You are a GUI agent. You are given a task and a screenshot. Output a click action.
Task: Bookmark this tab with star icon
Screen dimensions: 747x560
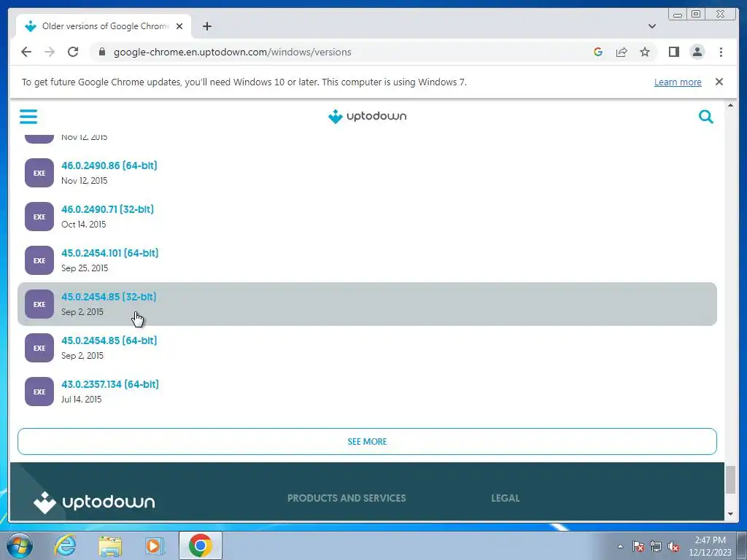(x=645, y=52)
